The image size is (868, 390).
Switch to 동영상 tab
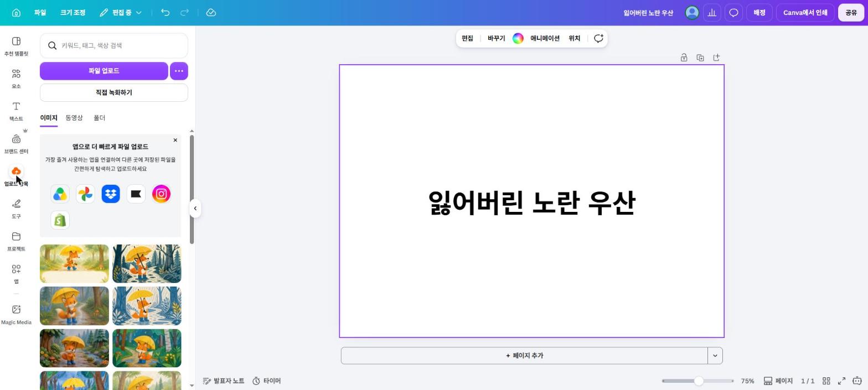74,118
